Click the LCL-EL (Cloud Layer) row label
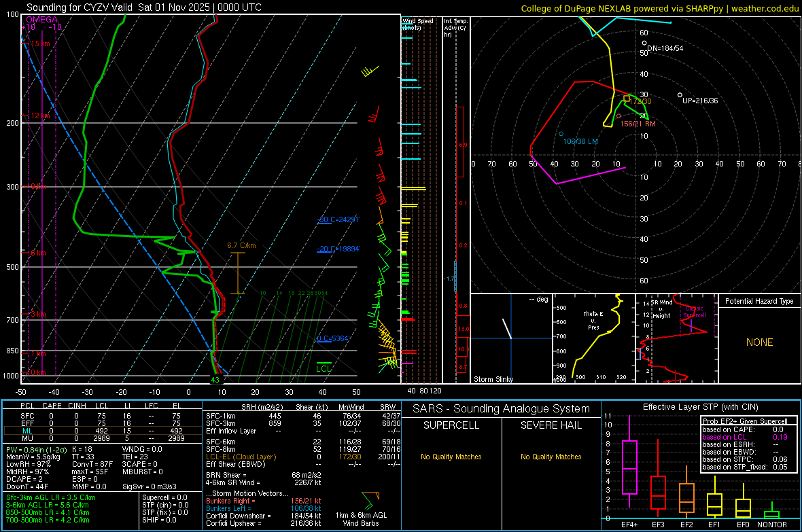The height and width of the screenshot is (532, 802). [241, 457]
